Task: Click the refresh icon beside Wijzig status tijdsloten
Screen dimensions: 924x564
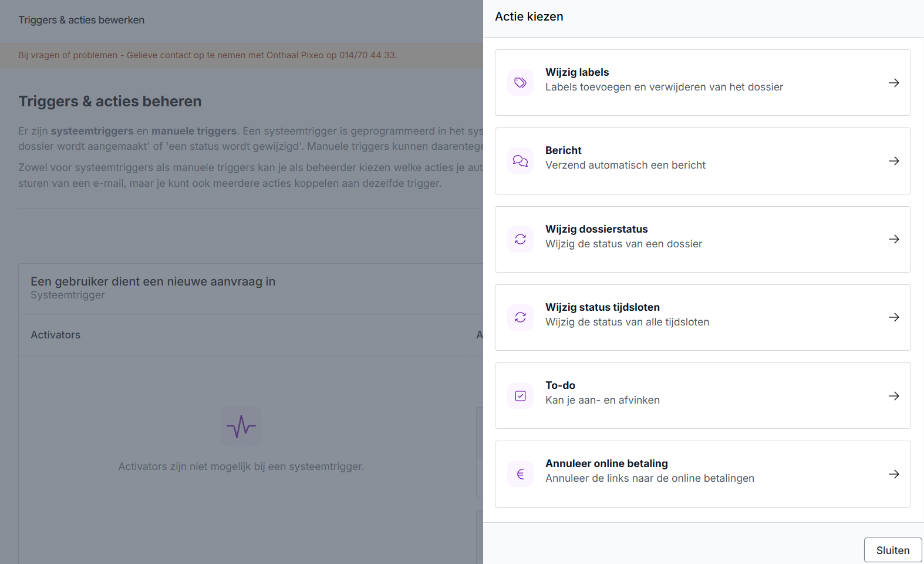Action: 520,317
